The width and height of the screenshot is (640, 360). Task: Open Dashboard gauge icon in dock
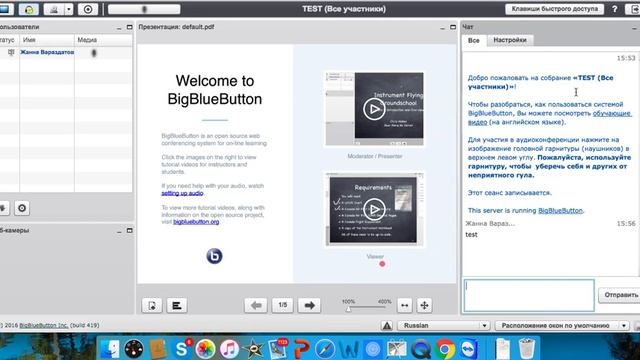134,349
